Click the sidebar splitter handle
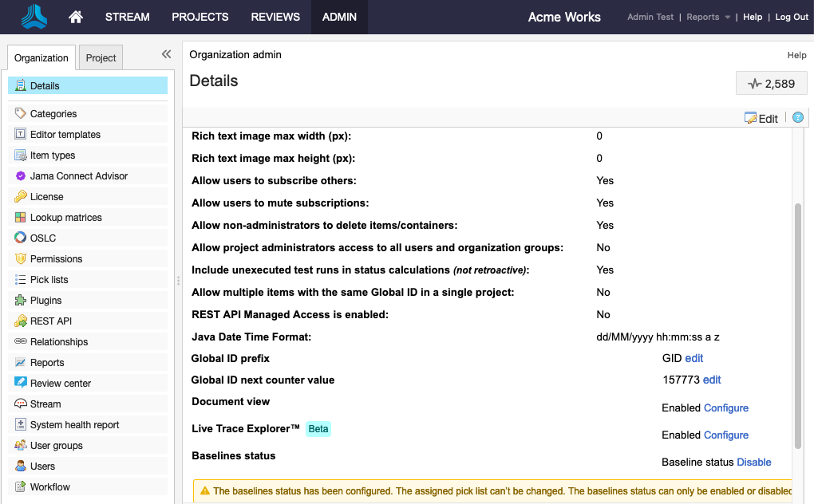 pos(178,281)
